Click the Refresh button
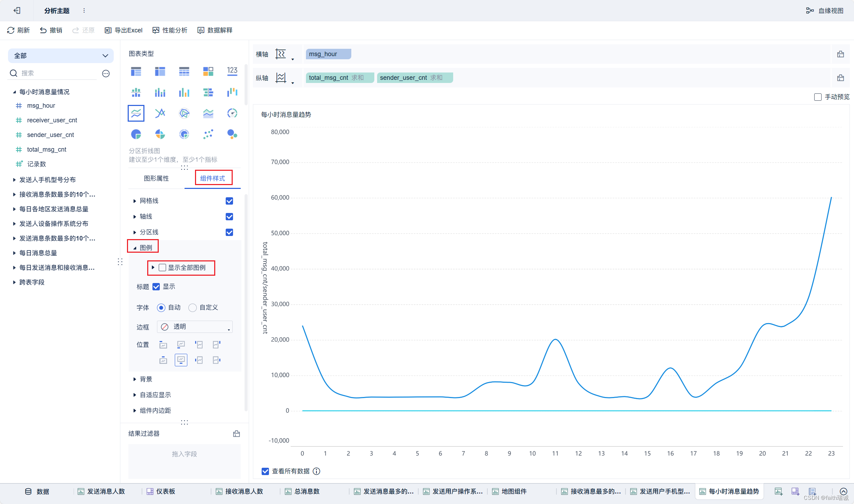This screenshot has width=854, height=504. (18, 30)
